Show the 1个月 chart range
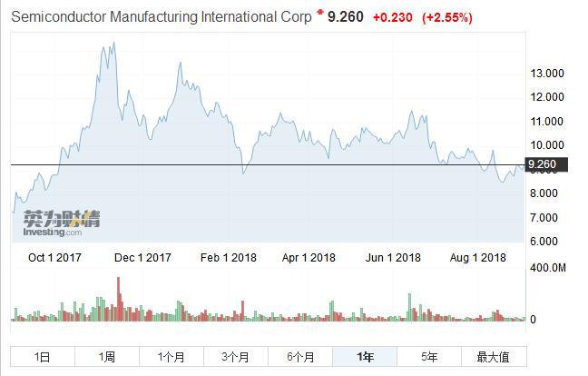 coord(171,356)
